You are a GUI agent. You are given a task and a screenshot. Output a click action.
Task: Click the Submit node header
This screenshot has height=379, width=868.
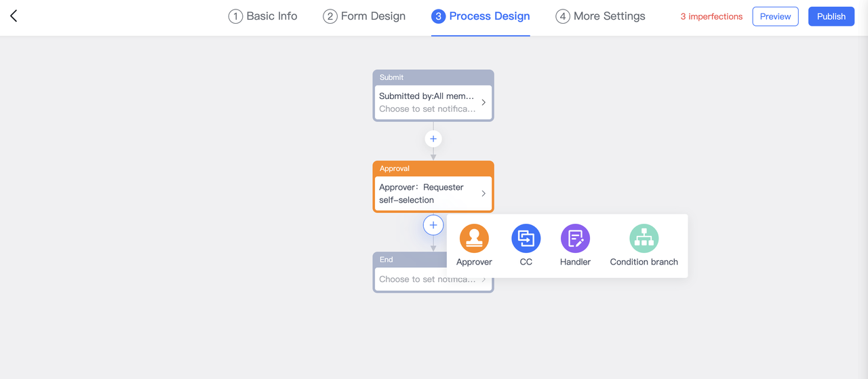click(433, 77)
